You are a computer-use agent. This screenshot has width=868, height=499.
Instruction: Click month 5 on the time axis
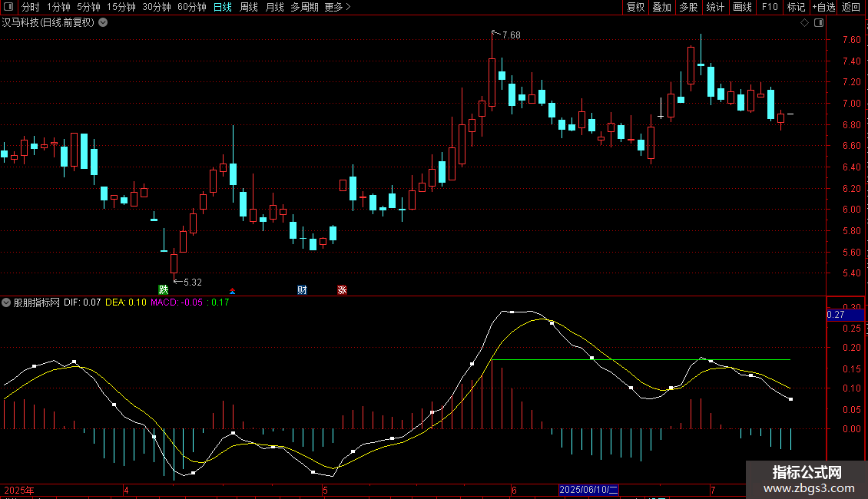[x=326, y=491]
